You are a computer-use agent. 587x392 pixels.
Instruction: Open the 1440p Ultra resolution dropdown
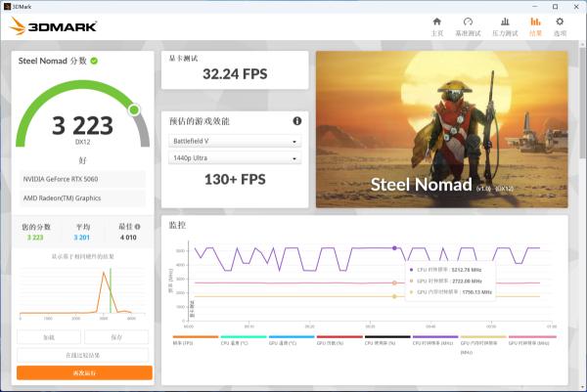[x=235, y=157]
